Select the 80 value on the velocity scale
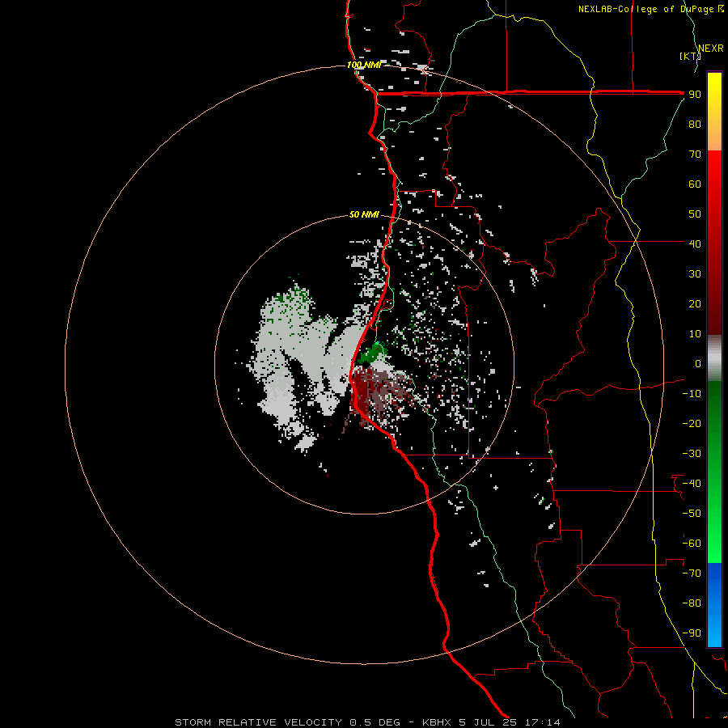 click(695, 125)
